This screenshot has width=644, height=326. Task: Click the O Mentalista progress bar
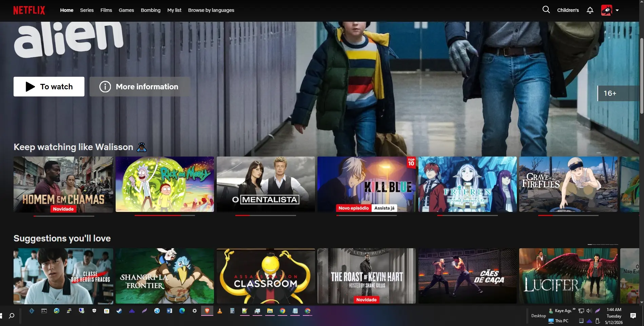tap(266, 215)
